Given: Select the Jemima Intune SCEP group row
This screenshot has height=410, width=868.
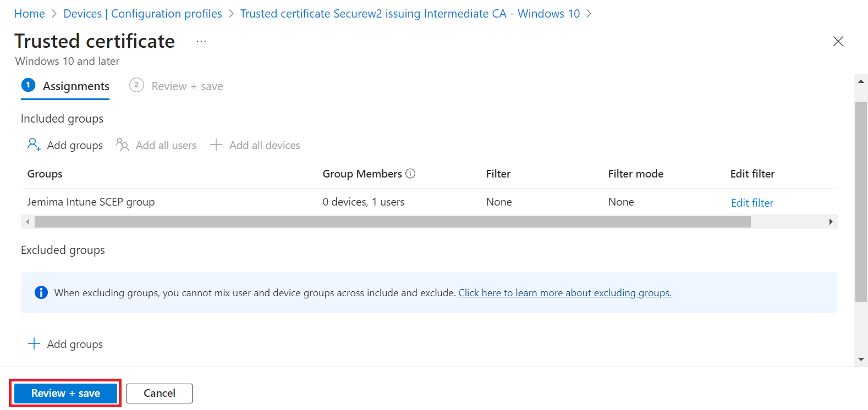Looking at the screenshot, I should (x=91, y=202).
